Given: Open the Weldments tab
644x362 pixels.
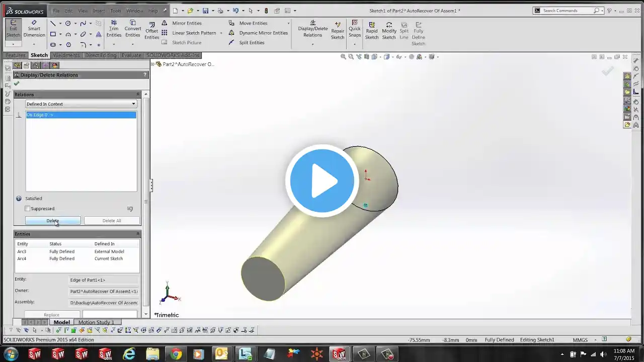Looking at the screenshot, I should tap(66, 55).
